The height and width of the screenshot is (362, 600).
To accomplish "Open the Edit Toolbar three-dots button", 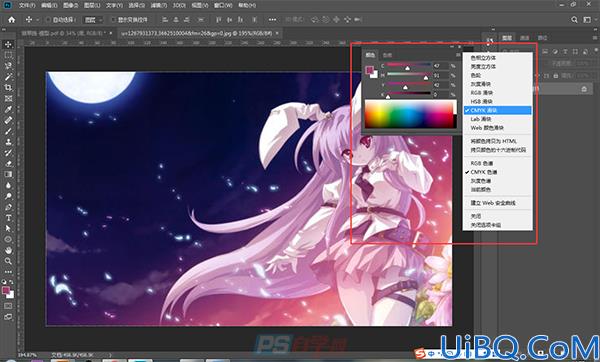I will coord(8,272).
